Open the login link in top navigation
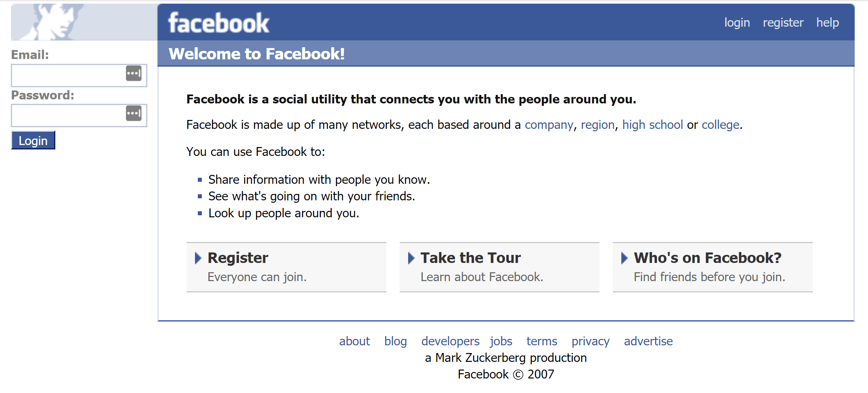This screenshot has width=868, height=393. coord(737,23)
